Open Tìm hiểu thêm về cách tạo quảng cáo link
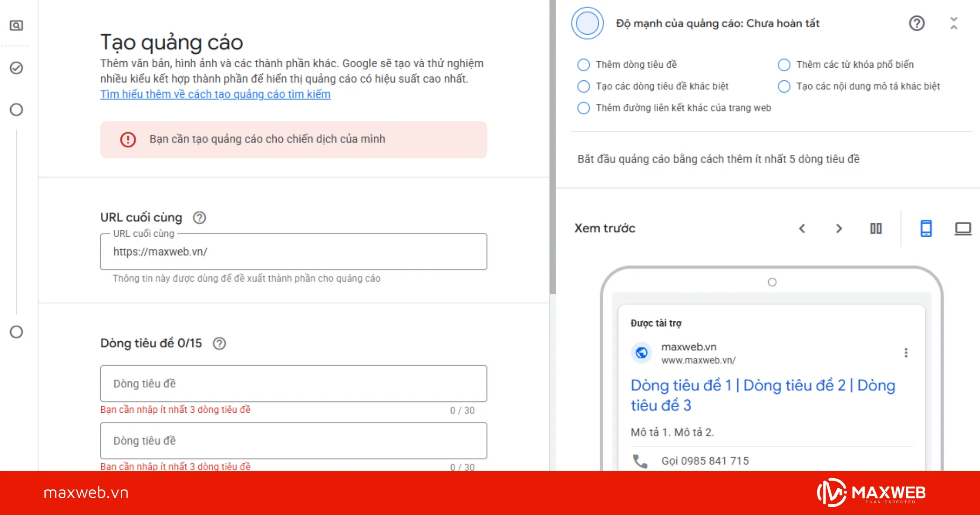The image size is (980, 515). 215,94
